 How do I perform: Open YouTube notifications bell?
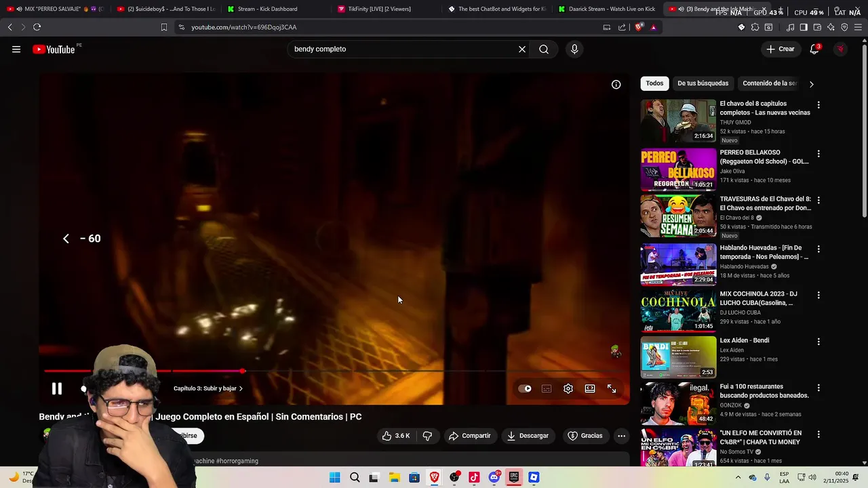(814, 49)
